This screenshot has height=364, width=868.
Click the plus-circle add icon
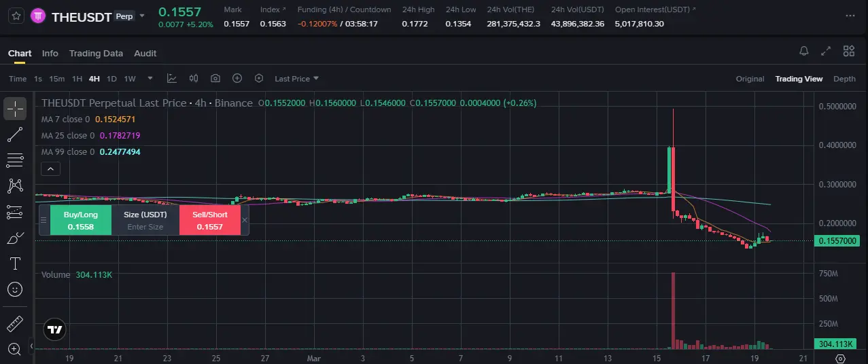tap(237, 79)
